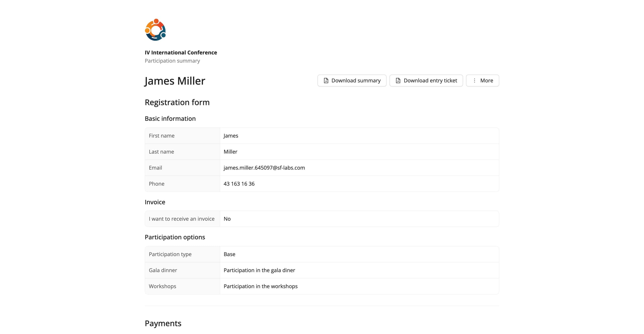Click the three-dot icon beside More
Viewport: 644px width, 334px height.
click(474, 80)
